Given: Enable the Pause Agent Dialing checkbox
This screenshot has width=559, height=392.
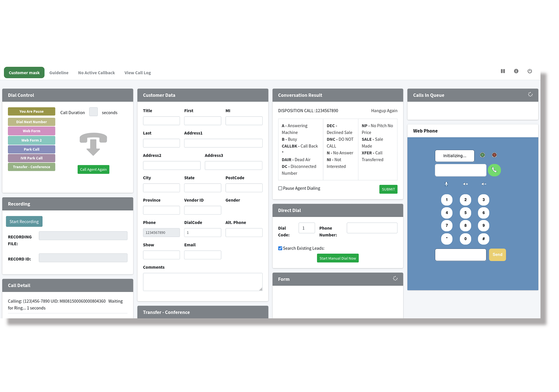Looking at the screenshot, I should click(x=280, y=188).
